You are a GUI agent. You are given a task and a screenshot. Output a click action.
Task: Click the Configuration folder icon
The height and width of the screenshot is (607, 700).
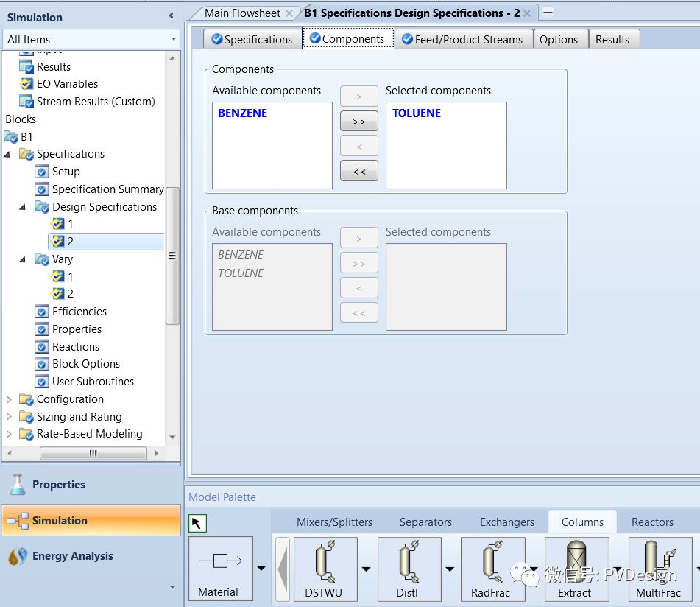[26, 399]
